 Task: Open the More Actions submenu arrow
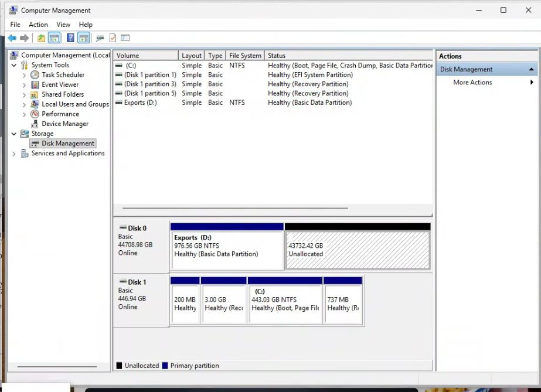tap(532, 83)
